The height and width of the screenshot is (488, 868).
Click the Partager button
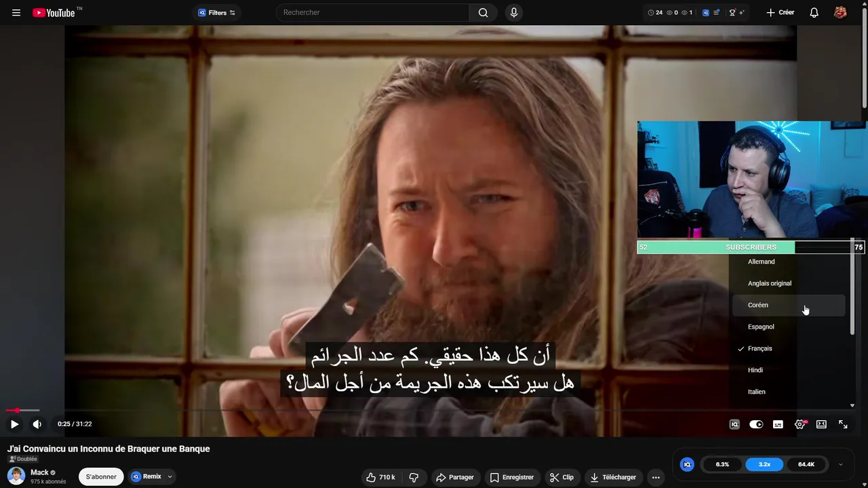click(455, 477)
